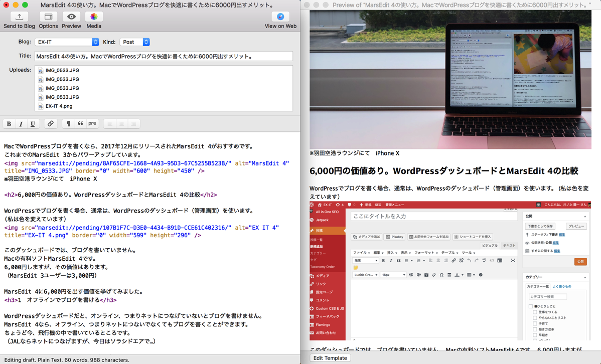Screen dimensions: 601x364
Task: Toggle underline in MarsEdit format bar
Action: tap(33, 124)
